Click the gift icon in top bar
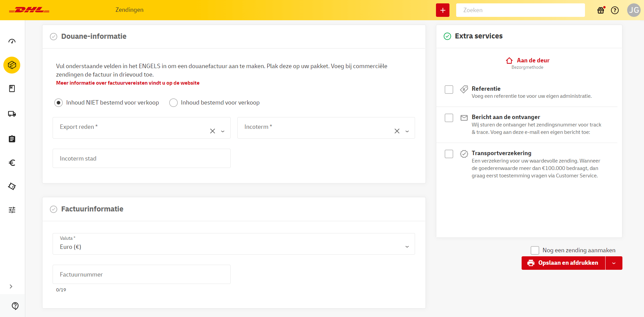Screen dimensions: 644x317 tap(601, 10)
